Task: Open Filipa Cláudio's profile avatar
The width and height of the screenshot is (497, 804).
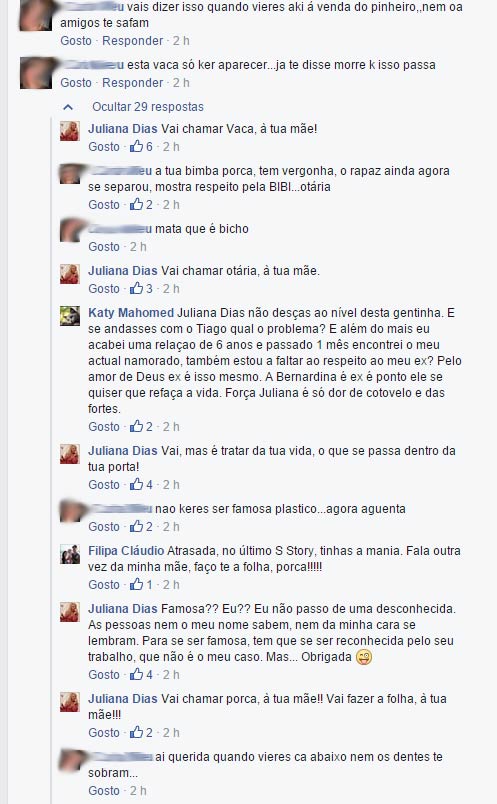Action: pyautogui.click(x=70, y=554)
